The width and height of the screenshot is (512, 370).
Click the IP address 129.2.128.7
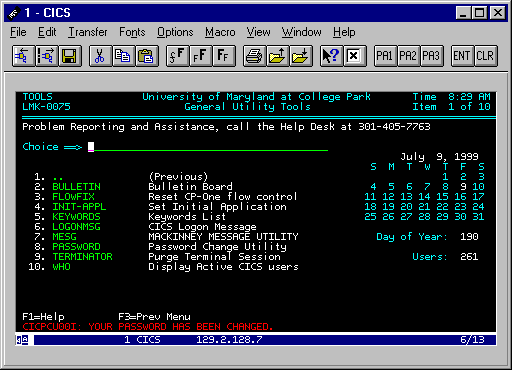229,340
